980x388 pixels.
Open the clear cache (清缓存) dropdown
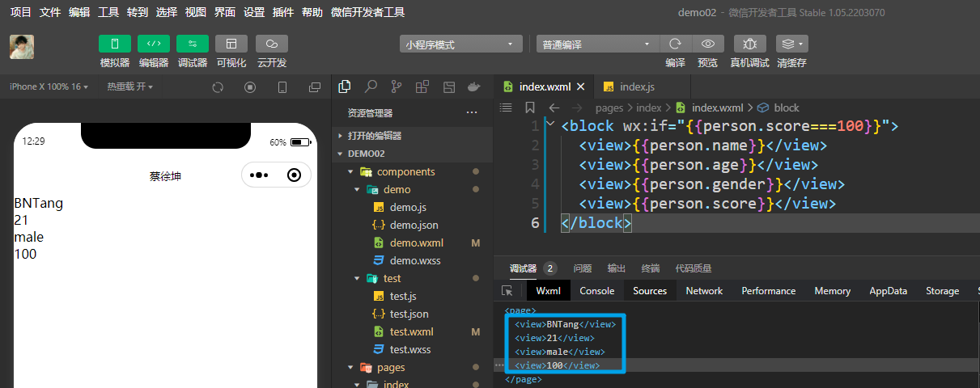(x=791, y=44)
